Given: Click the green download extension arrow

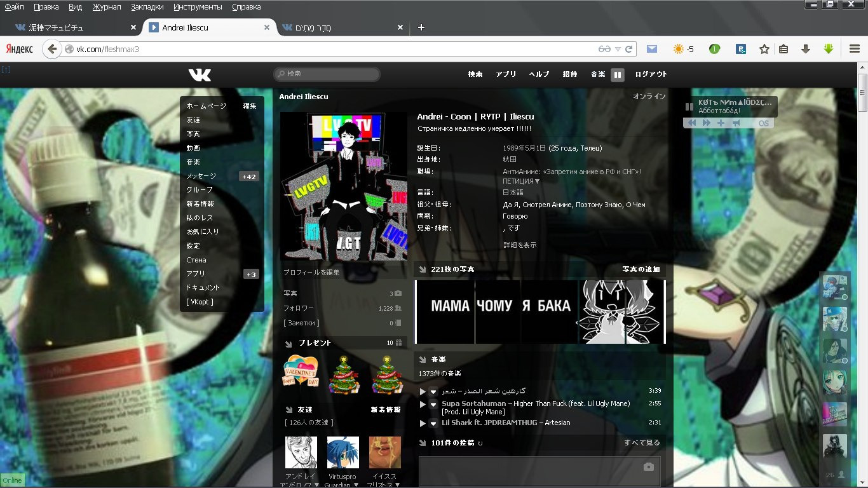Looking at the screenshot, I should point(828,49).
